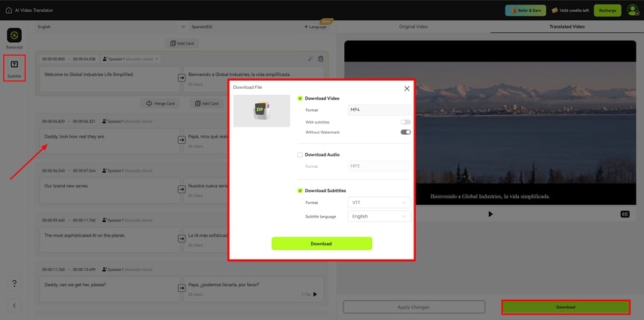Open the video Format MP4 field
Screen dimensions: 644x320
[379, 110]
